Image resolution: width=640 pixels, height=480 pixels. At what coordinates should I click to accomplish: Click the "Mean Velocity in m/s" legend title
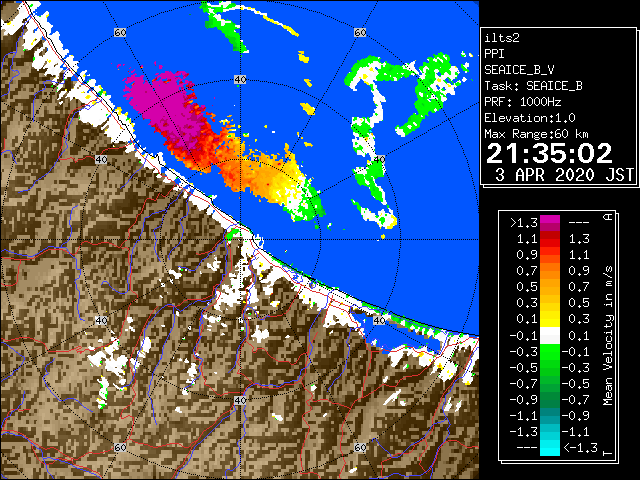coord(608,336)
